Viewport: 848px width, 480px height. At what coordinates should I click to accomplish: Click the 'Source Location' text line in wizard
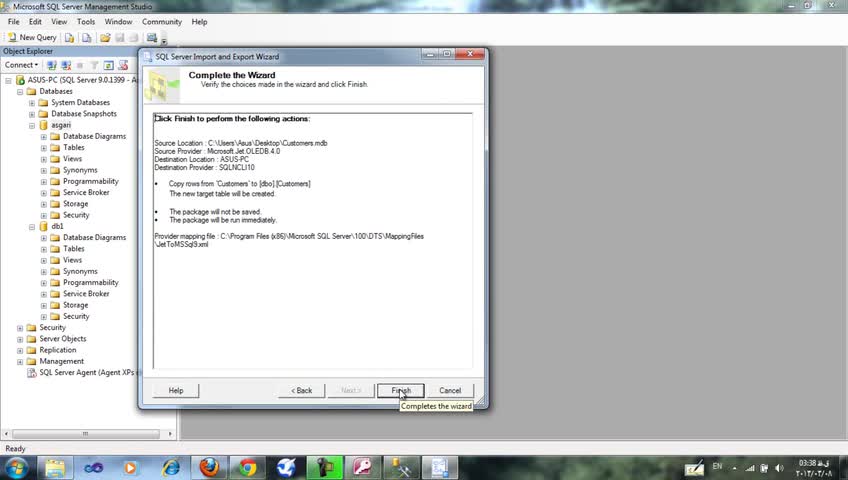tap(241, 143)
